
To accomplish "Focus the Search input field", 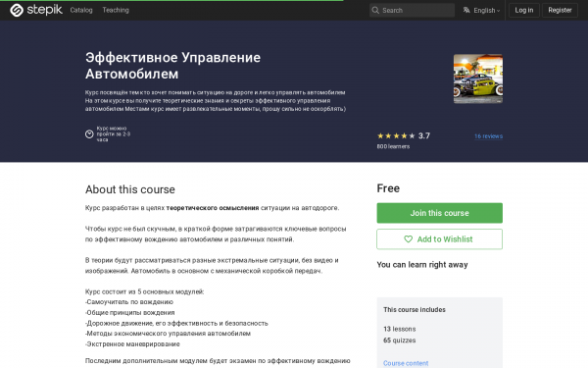I will [x=412, y=11].
